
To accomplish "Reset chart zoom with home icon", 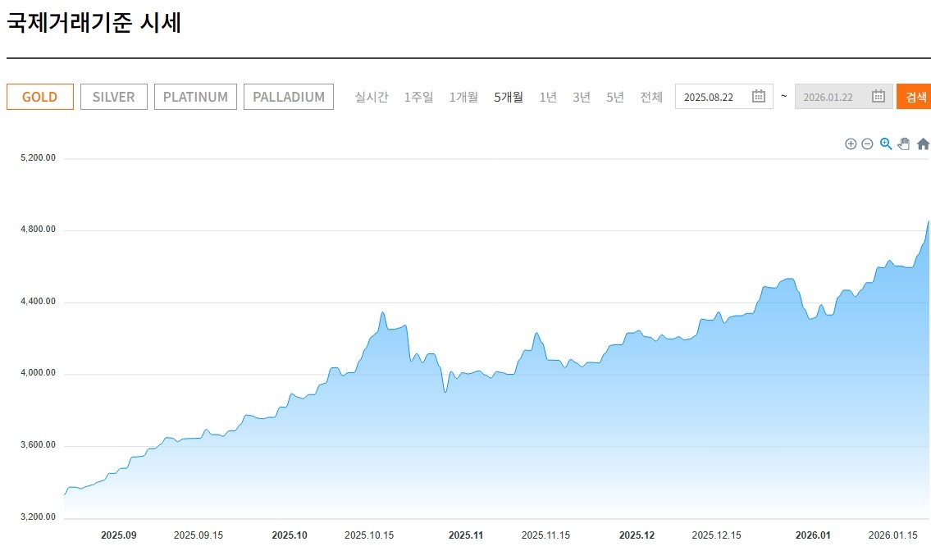I will pyautogui.click(x=923, y=144).
